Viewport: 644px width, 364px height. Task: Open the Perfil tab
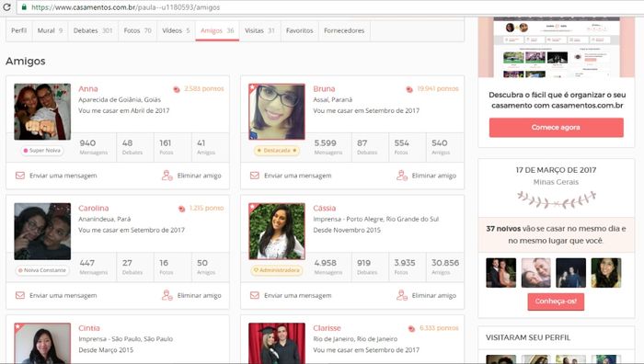(19, 30)
